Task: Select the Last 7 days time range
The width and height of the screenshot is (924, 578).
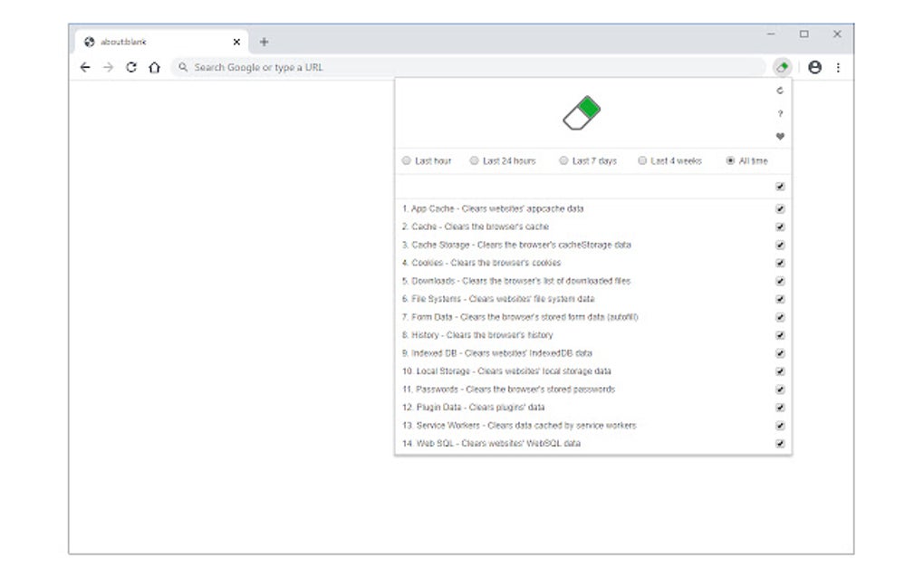Action: tap(563, 159)
